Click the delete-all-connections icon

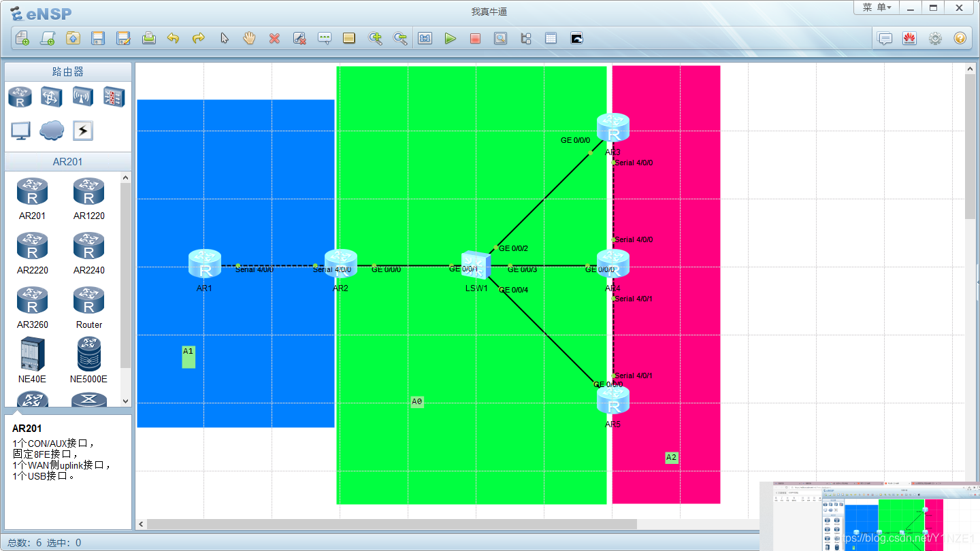[x=299, y=38]
